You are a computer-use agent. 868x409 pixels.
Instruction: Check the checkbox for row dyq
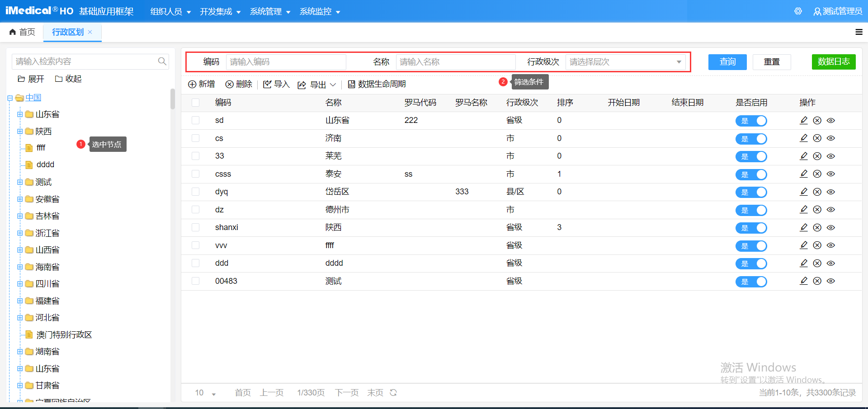click(196, 192)
